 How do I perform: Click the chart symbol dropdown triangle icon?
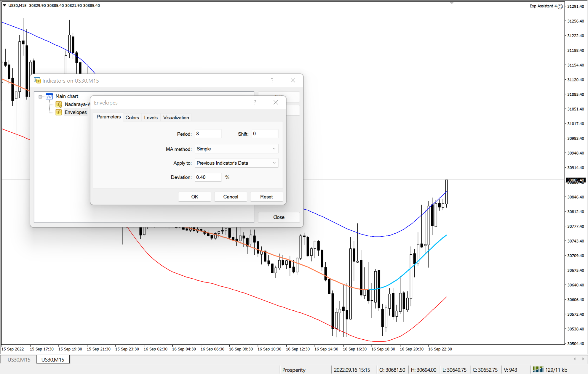[4, 5]
